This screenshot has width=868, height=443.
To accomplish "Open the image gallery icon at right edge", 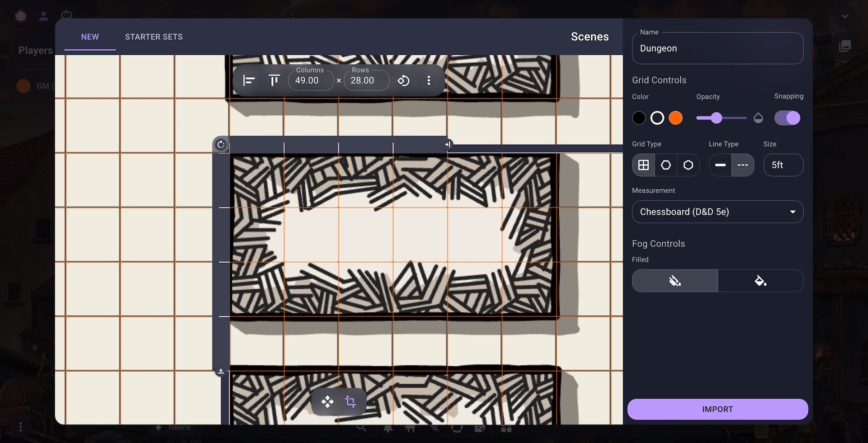I will pyautogui.click(x=845, y=46).
